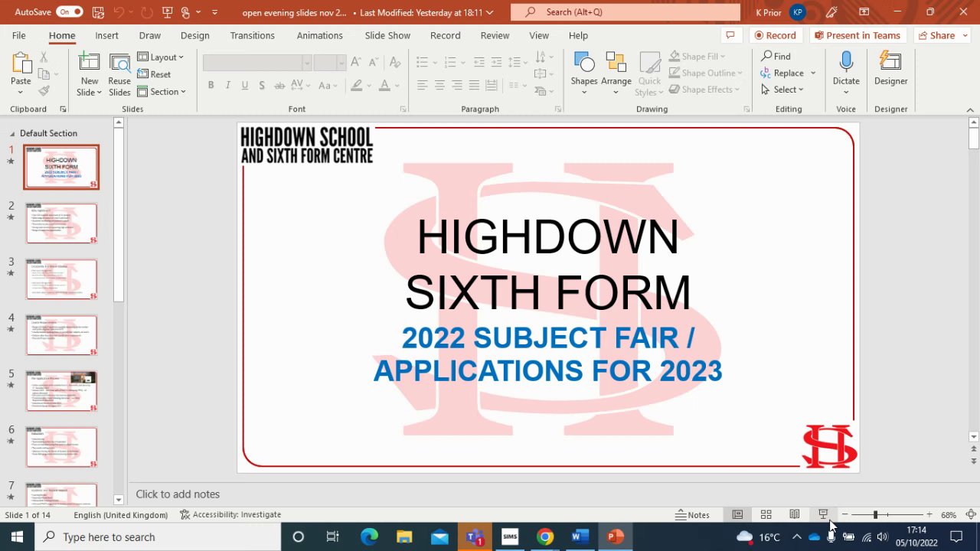Fit slide to current window icon
Screen dimensions: 980x551
point(971,515)
